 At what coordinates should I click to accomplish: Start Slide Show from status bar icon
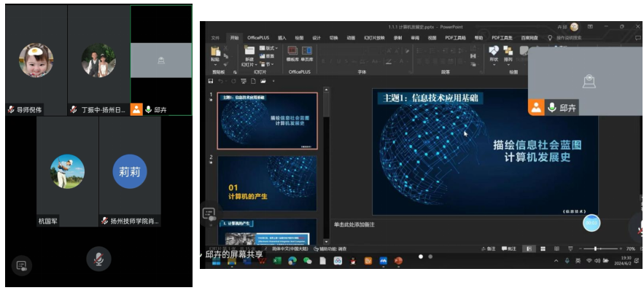coord(570,249)
